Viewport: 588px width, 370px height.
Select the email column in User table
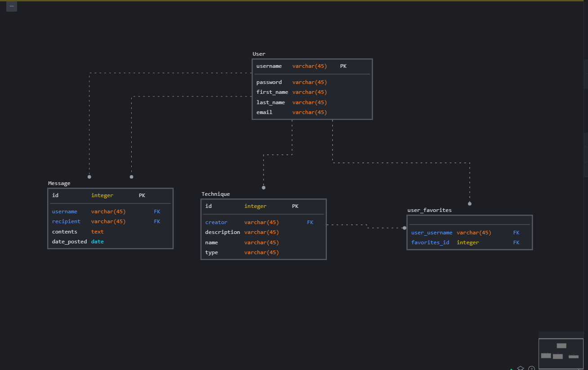tap(264, 112)
